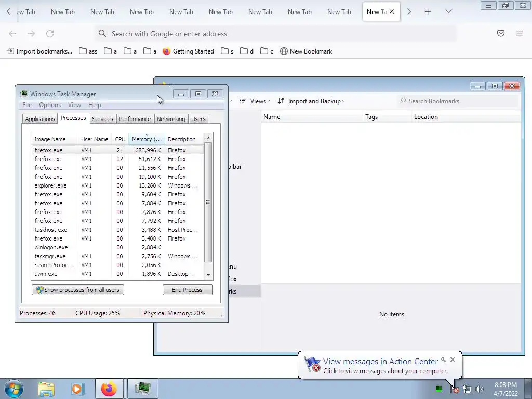Click process list scrollbar up arrow
This screenshot has width=532, height=399.
click(x=208, y=138)
